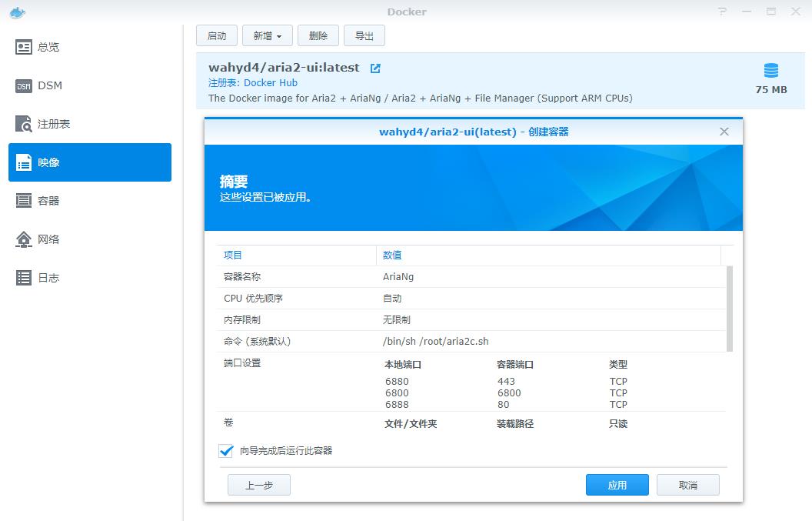Open external link icon beside aria2-ui:latest
The height and width of the screenshot is (521, 812).
(x=375, y=68)
